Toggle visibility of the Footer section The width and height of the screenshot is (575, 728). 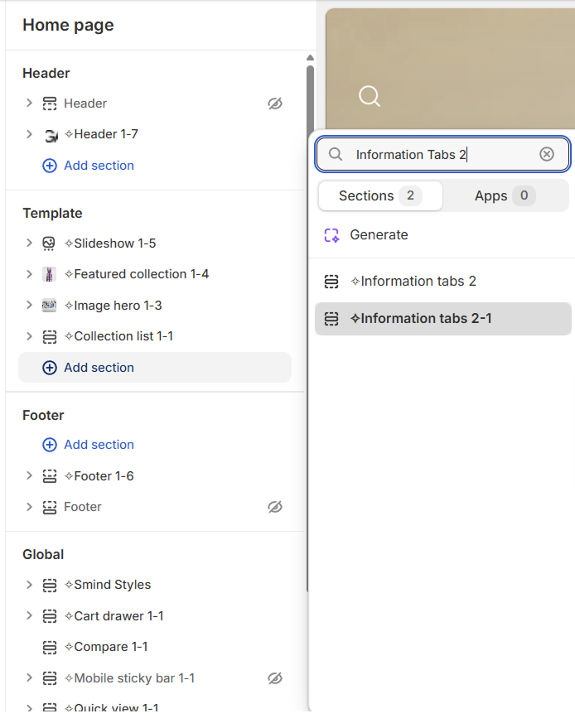(x=275, y=507)
